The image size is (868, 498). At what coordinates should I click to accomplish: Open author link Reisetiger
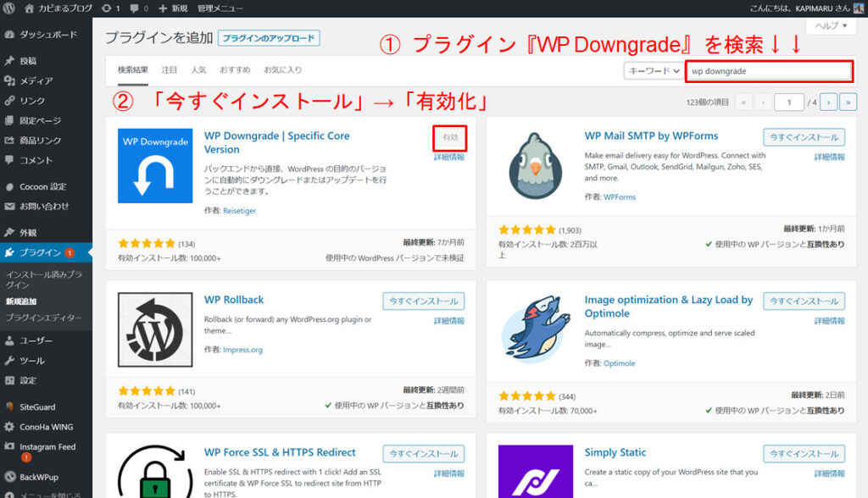pyautogui.click(x=239, y=211)
